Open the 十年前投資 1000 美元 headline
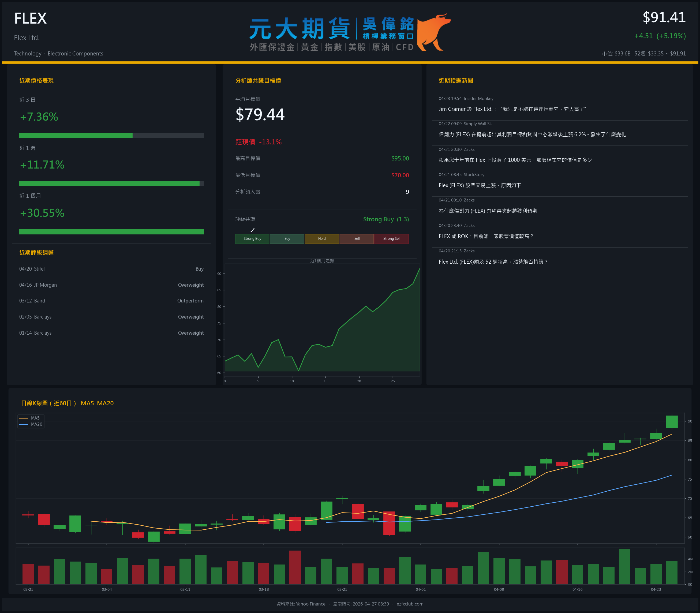Viewport: 700px width, 613px height. (x=515, y=160)
